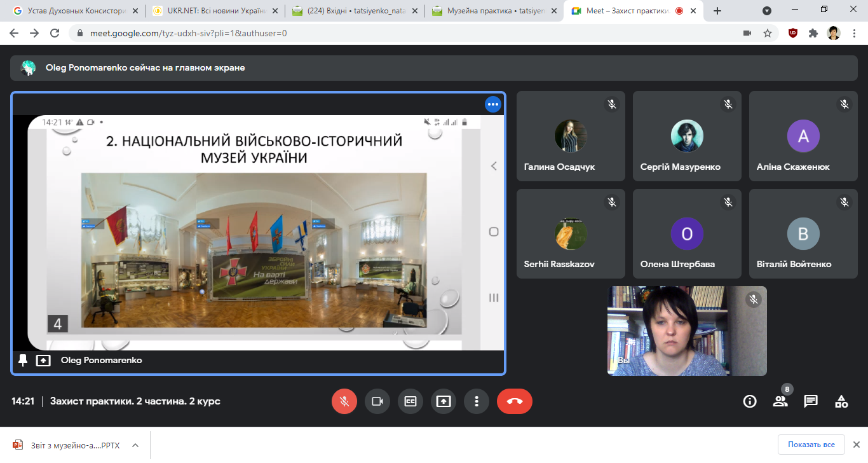868x463 pixels.
Task: Toggle closed captions button
Action: pyautogui.click(x=410, y=401)
